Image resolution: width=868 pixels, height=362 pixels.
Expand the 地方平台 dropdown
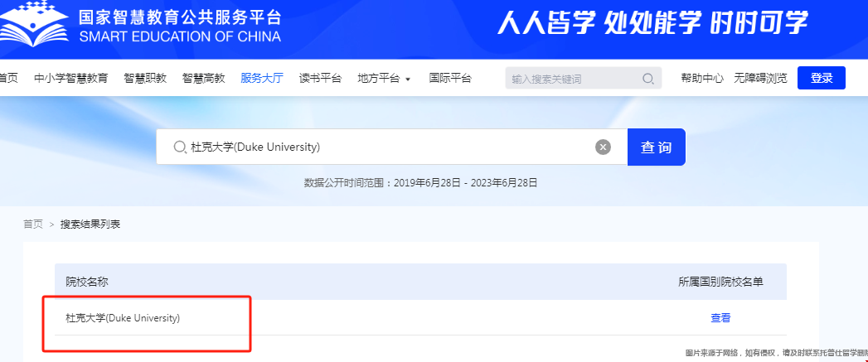click(384, 78)
